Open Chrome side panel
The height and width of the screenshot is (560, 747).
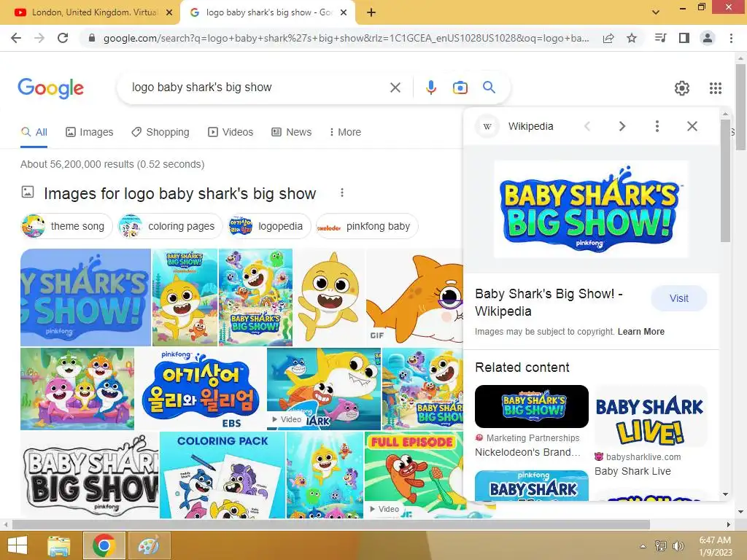point(684,38)
